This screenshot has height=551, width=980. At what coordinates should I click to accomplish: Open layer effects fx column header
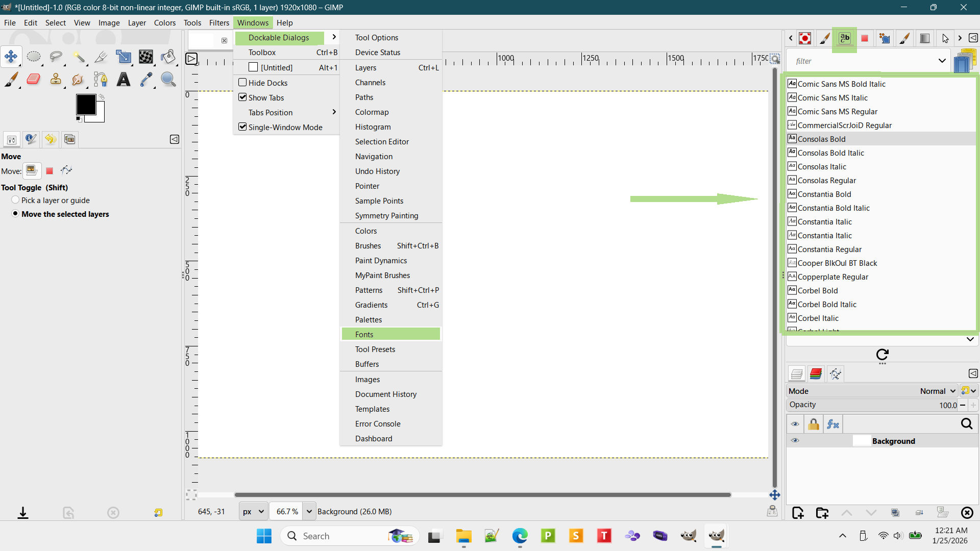(x=833, y=424)
